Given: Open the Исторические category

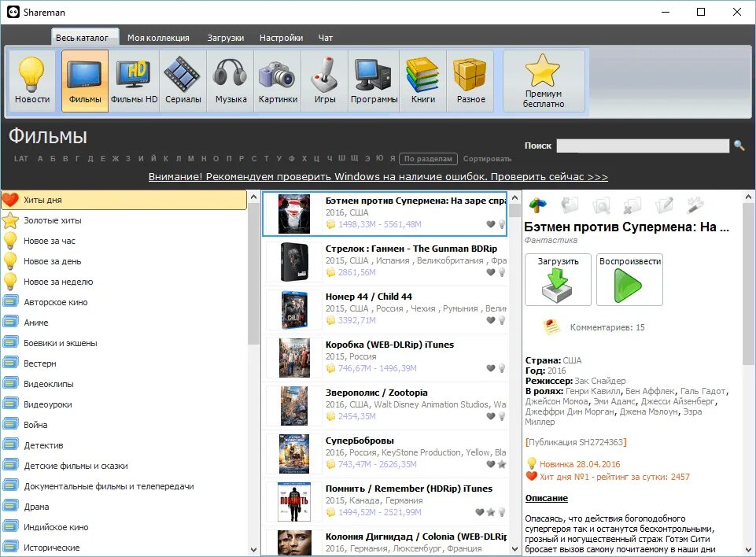Looking at the screenshot, I should pyautogui.click(x=124, y=548).
